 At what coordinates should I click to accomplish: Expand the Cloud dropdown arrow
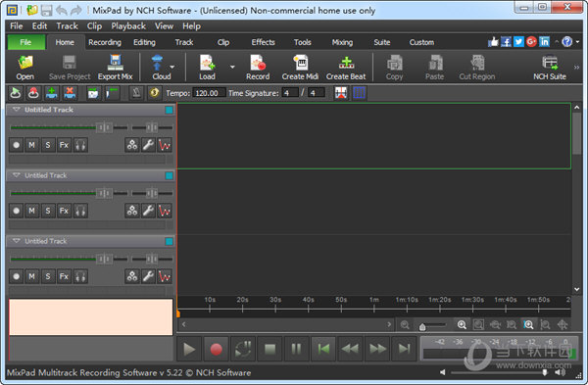[x=172, y=67]
